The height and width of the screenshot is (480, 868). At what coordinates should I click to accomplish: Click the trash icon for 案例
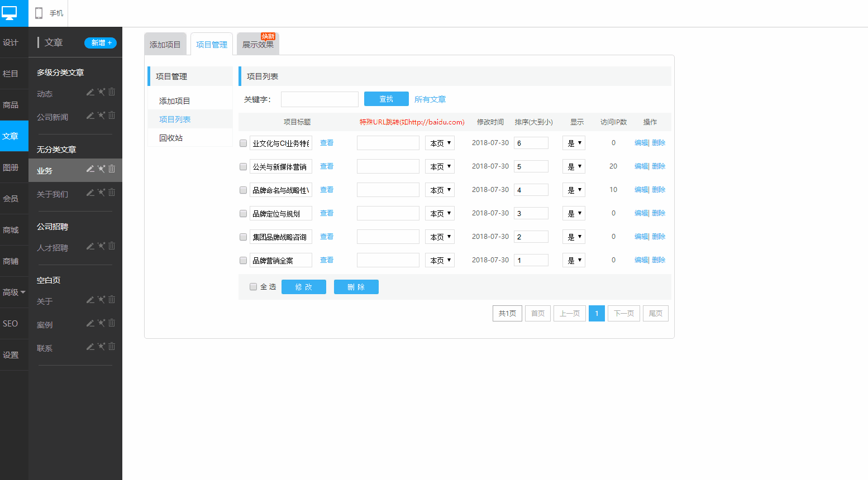pos(112,323)
